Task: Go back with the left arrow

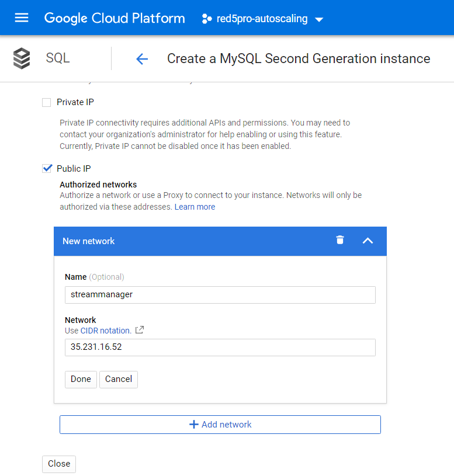Action: point(142,58)
